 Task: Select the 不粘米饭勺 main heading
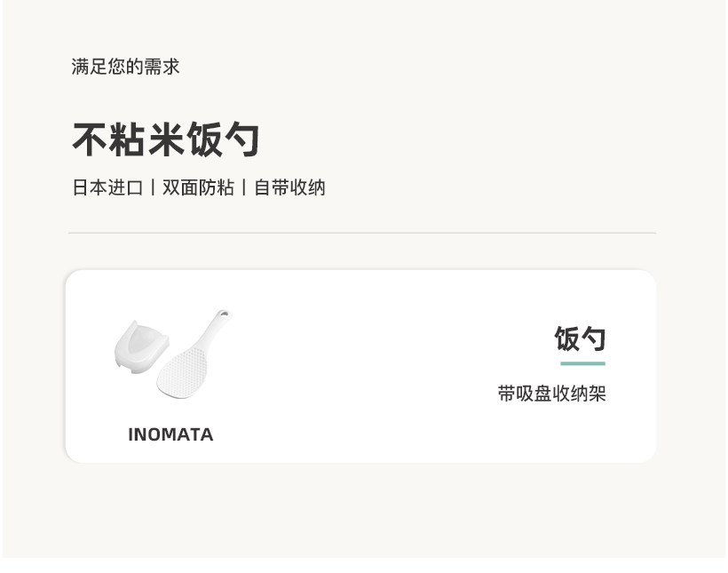(x=166, y=139)
